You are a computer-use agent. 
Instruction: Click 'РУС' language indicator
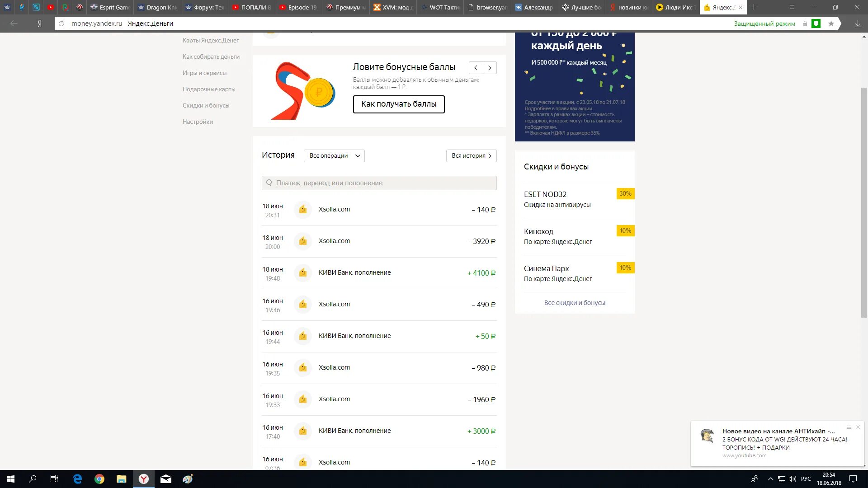pos(806,479)
